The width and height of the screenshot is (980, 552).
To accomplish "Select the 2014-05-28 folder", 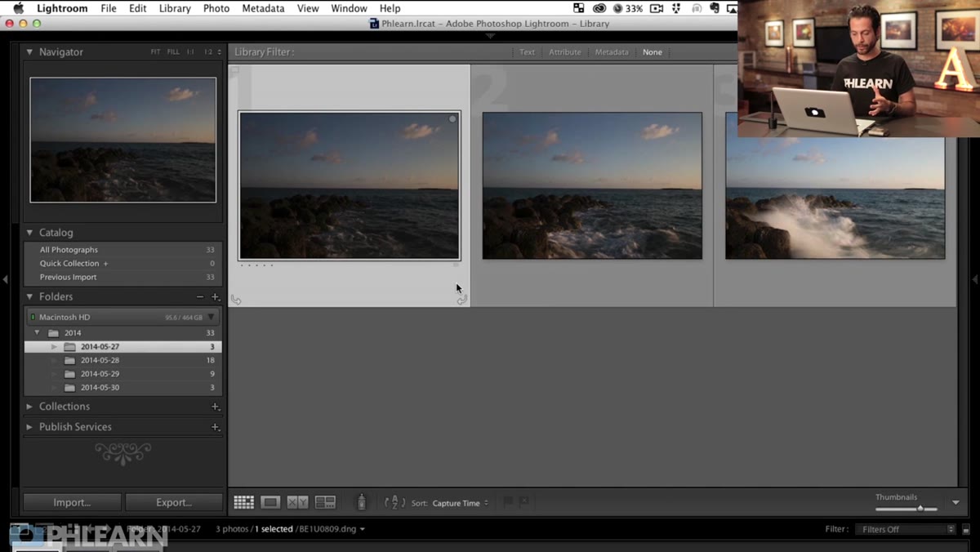I will 122,360.
